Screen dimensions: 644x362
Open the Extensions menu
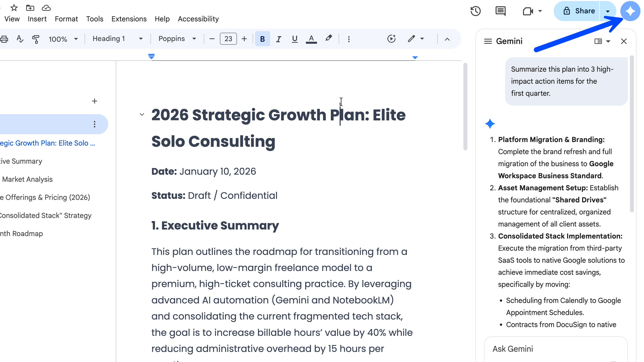coord(129,19)
